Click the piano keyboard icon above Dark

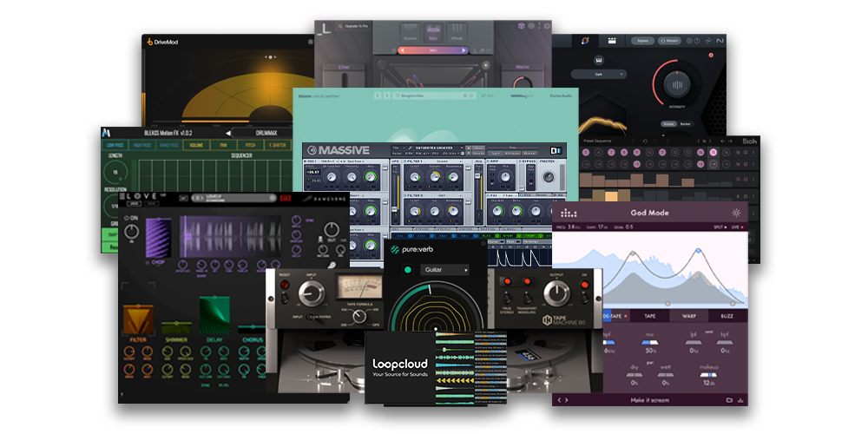[x=598, y=59]
